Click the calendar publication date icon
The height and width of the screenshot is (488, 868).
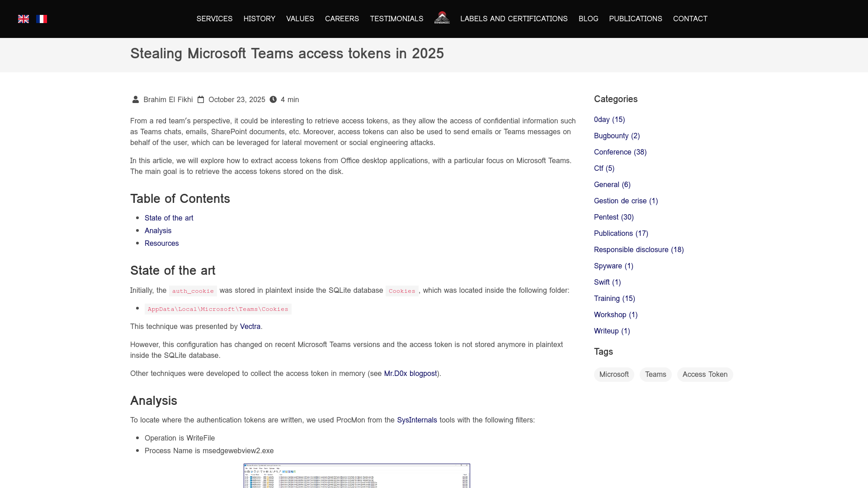click(x=202, y=99)
